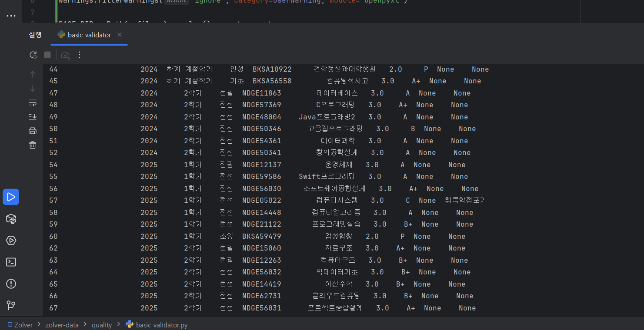Click course name Java프로그래밍2
The width and height of the screenshot is (644, 330).
tap(327, 117)
